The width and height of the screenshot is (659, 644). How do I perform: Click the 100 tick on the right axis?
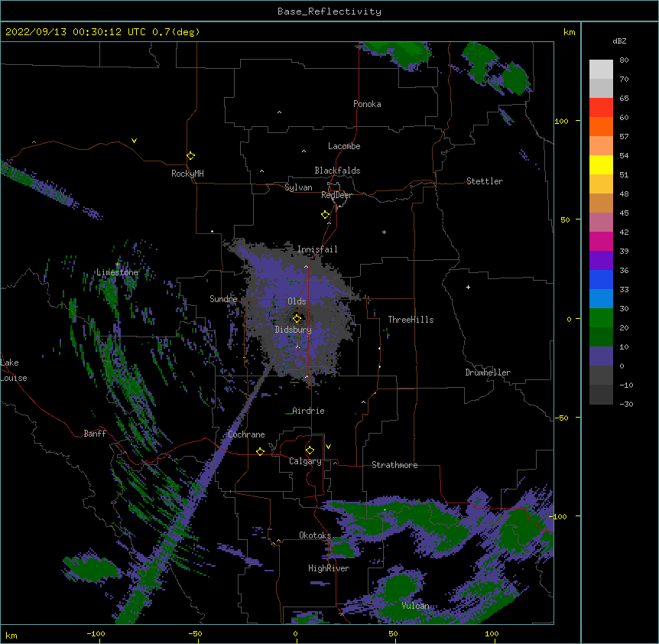pyautogui.click(x=561, y=121)
